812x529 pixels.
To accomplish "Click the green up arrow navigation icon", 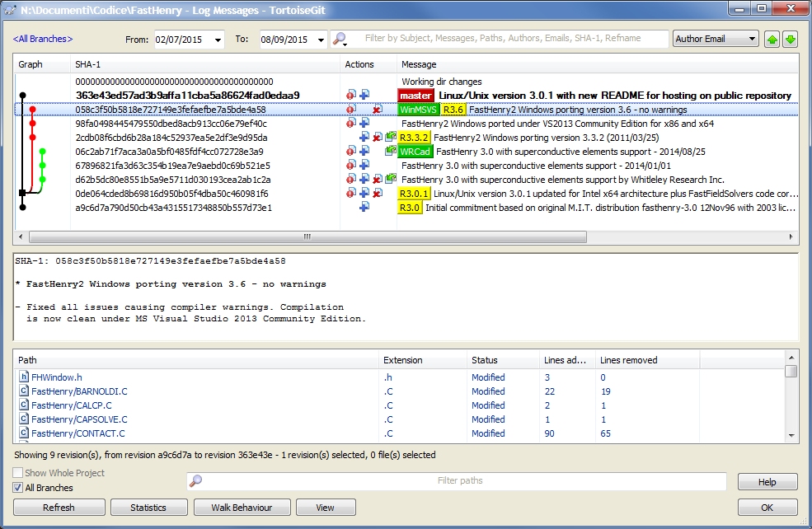I will (772, 39).
